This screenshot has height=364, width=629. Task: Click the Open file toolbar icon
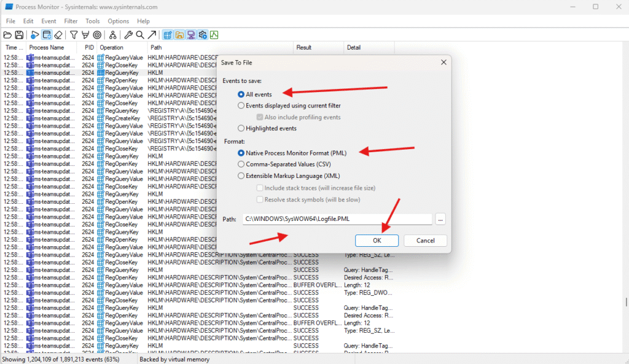pos(8,35)
